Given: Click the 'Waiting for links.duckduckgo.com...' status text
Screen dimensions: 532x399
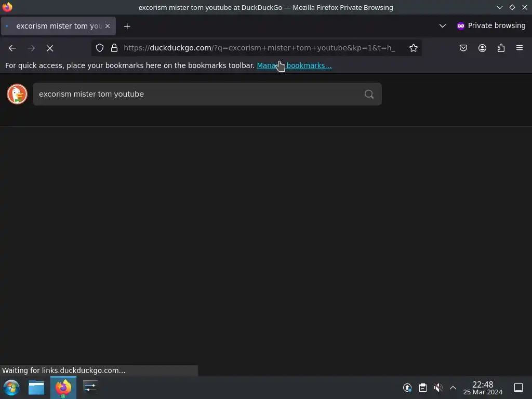Looking at the screenshot, I should [x=64, y=370].
